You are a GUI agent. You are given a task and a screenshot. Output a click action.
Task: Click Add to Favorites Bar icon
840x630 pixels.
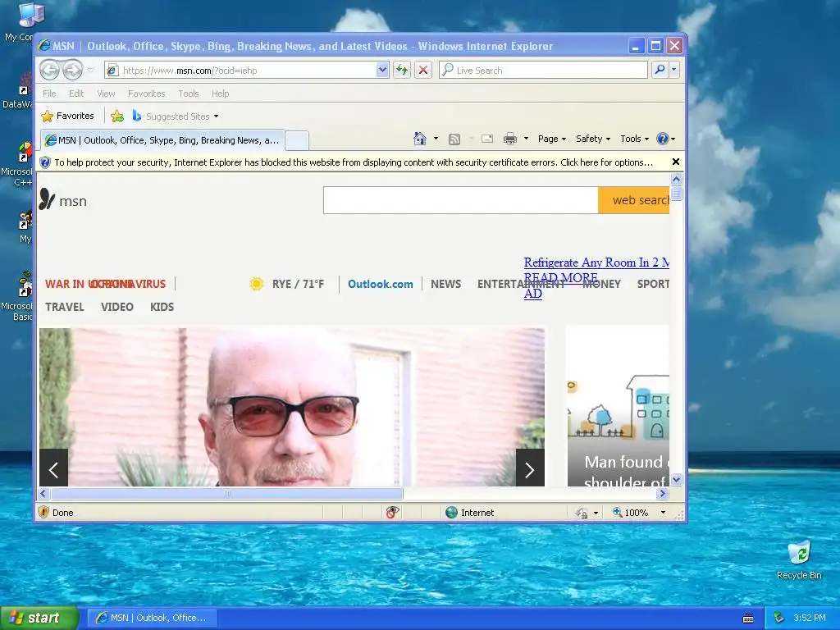coord(117,116)
